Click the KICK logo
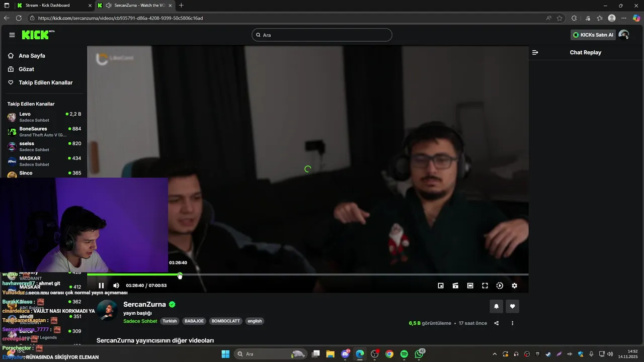The image size is (644, 362). 38,35
